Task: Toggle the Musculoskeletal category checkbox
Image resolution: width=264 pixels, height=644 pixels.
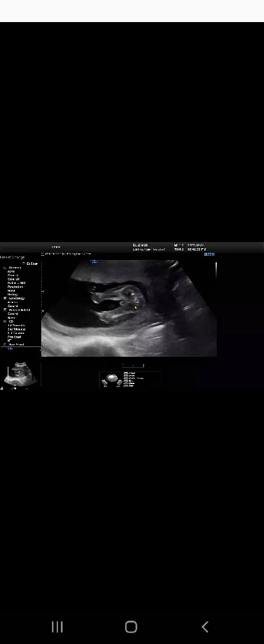Action: pyautogui.click(x=5, y=309)
